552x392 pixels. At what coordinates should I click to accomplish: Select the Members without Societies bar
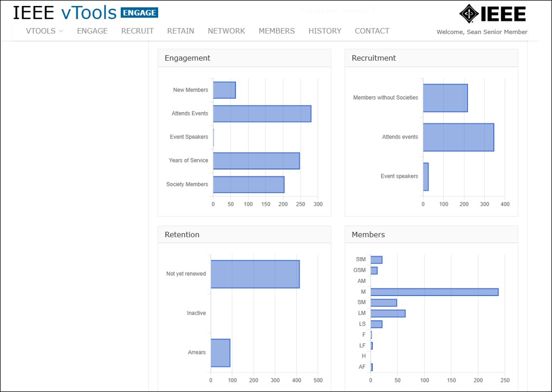click(445, 98)
